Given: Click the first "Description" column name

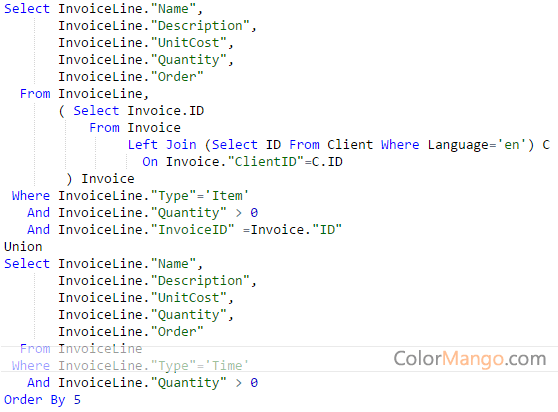Looking at the screenshot, I should pos(200,26).
